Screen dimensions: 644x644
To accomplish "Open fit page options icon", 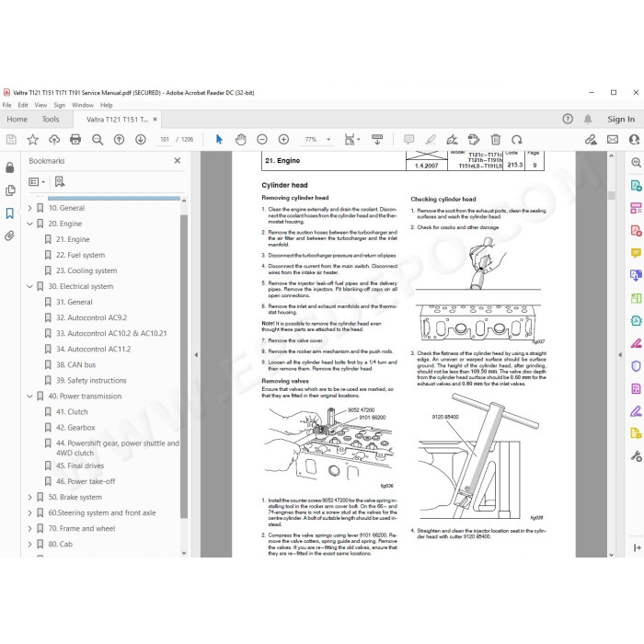I will tap(351, 140).
